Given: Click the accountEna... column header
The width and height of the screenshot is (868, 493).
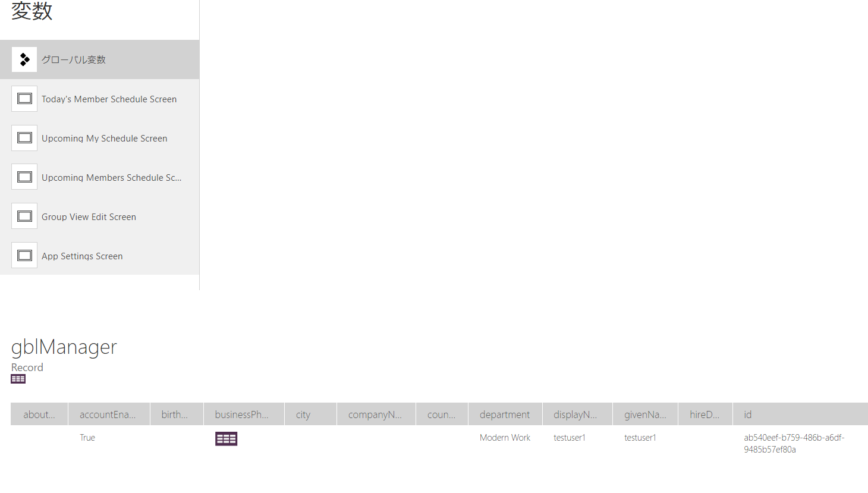Looking at the screenshot, I should [109, 415].
